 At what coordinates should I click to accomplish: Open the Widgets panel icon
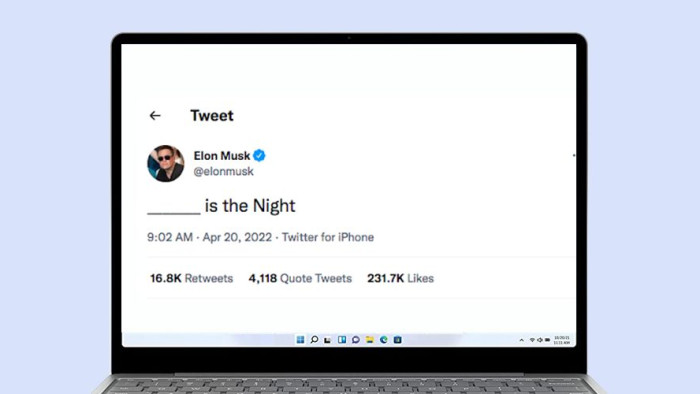[342, 340]
